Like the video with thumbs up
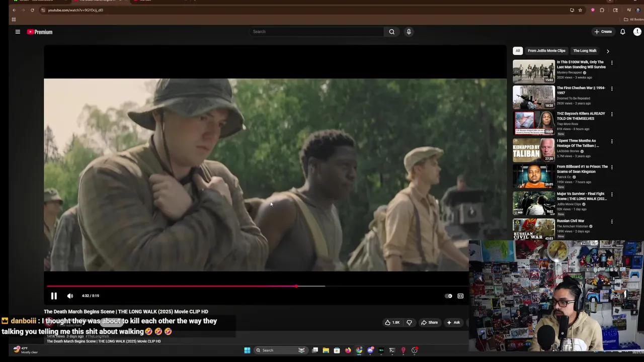 [x=393, y=322]
